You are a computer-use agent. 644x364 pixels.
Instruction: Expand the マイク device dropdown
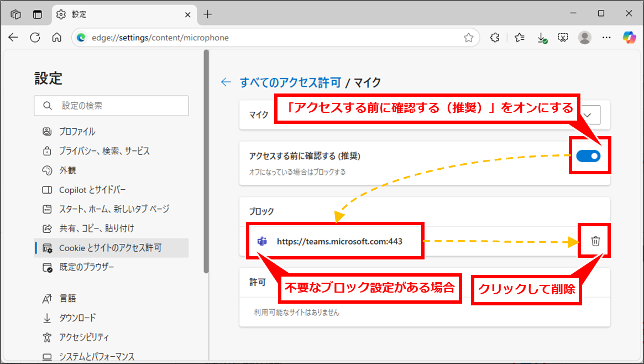pyautogui.click(x=590, y=115)
